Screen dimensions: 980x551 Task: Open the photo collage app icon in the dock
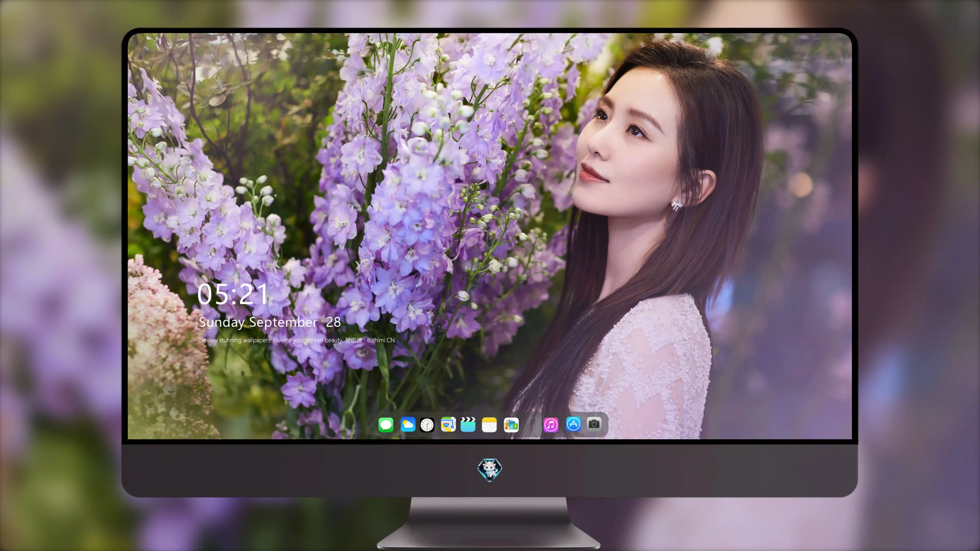pyautogui.click(x=511, y=424)
